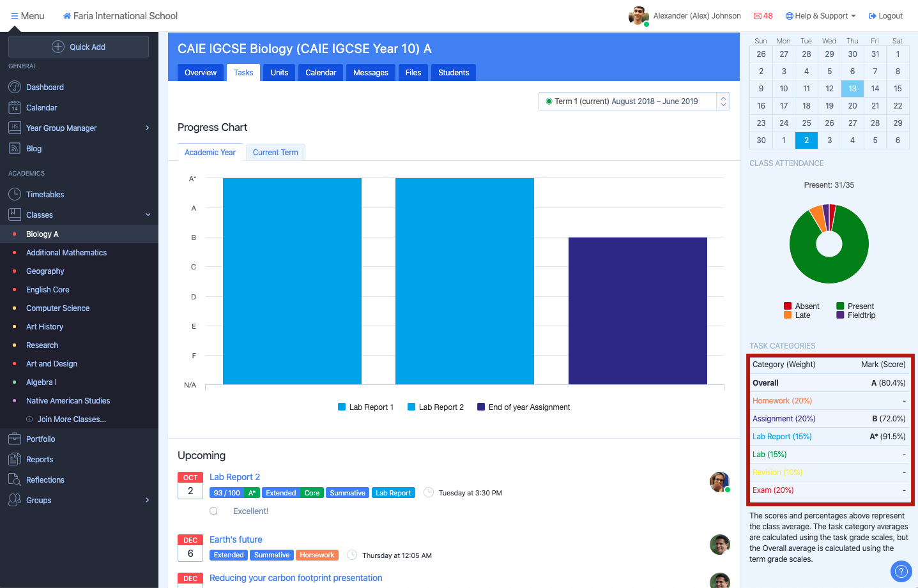Image resolution: width=918 pixels, height=588 pixels.
Task: Switch to the Units tab
Action: coord(279,73)
